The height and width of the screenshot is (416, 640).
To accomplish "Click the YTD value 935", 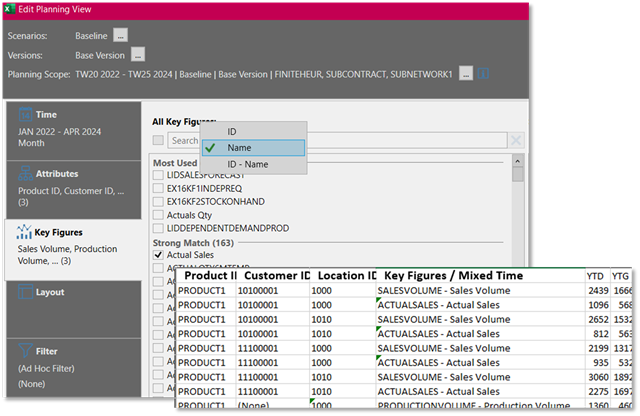I will coord(598,363).
